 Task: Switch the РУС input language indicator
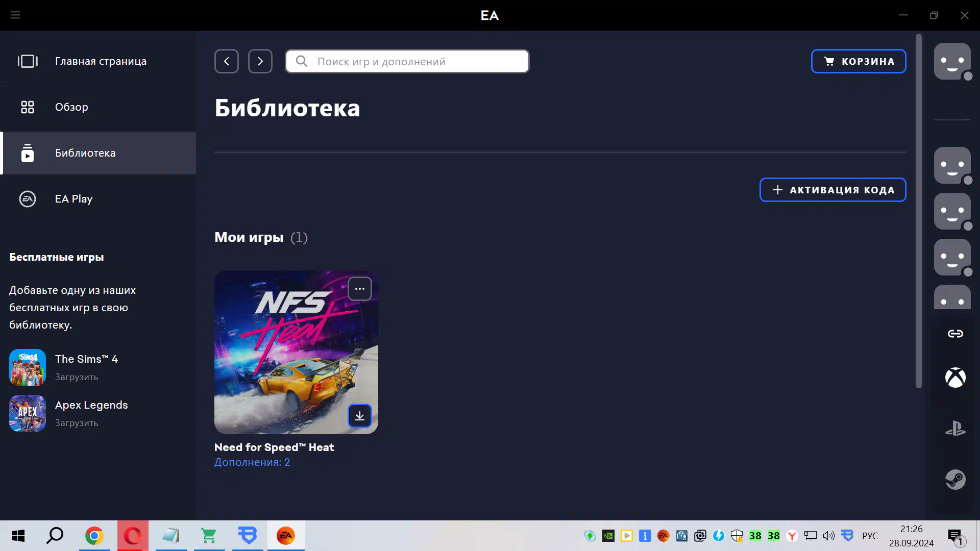870,536
